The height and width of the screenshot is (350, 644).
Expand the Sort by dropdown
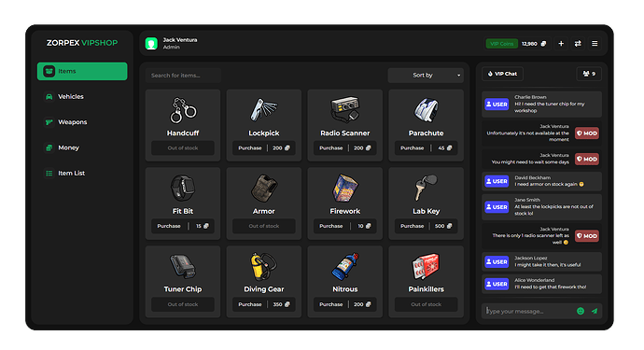pos(426,76)
